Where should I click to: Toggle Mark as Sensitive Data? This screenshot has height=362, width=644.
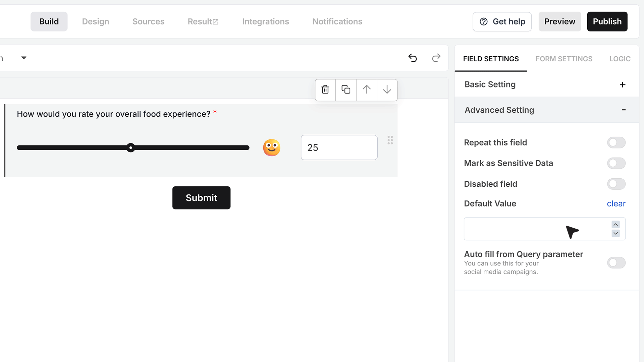[616, 163]
